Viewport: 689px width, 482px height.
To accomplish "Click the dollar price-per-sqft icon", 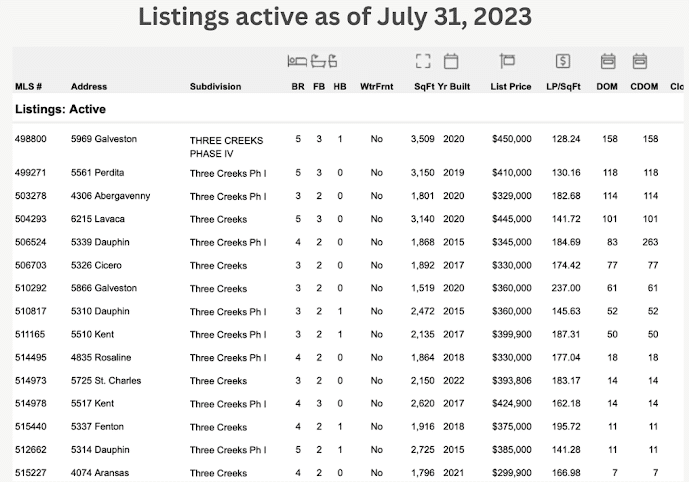I will (563, 61).
